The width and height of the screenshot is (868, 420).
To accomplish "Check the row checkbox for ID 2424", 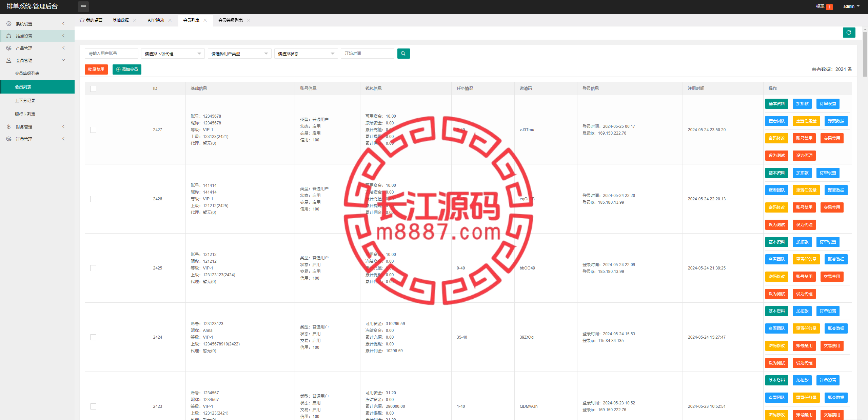I will pos(93,337).
